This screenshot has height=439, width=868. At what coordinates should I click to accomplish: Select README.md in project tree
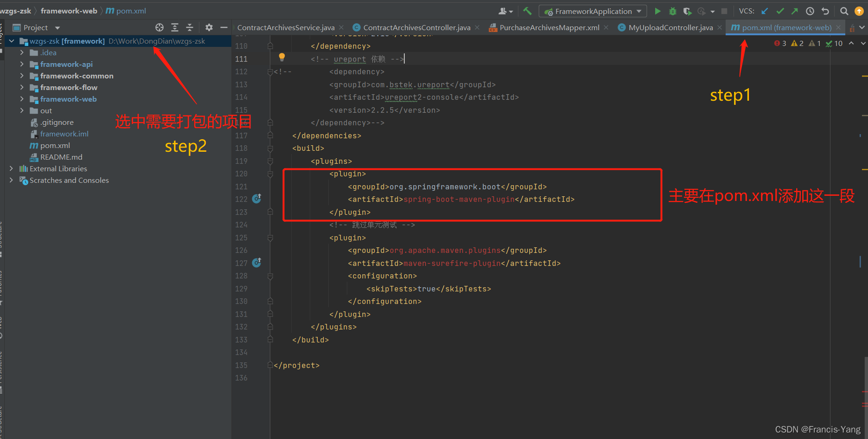61,157
